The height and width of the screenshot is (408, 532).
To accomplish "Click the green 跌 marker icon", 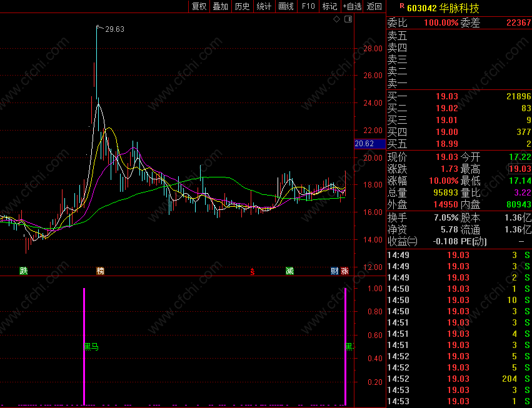I will pos(23,271).
